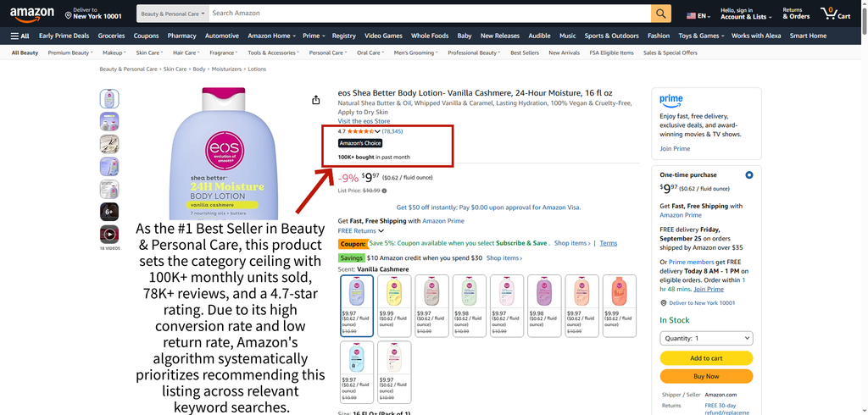Expand the FREE Returns chevron
Image resolution: width=868 pixels, height=415 pixels.
tap(381, 230)
